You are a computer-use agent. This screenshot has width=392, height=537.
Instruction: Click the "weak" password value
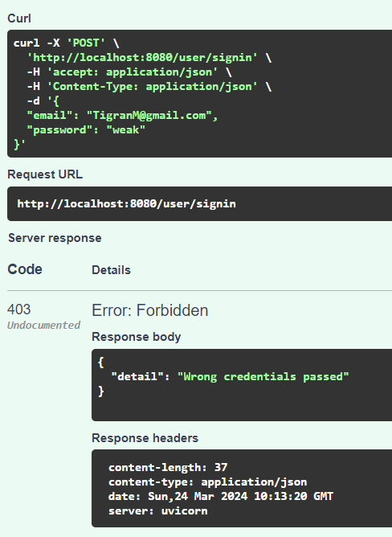coord(126,129)
